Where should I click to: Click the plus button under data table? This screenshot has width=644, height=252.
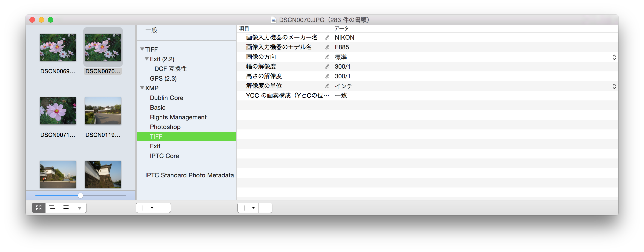244,208
